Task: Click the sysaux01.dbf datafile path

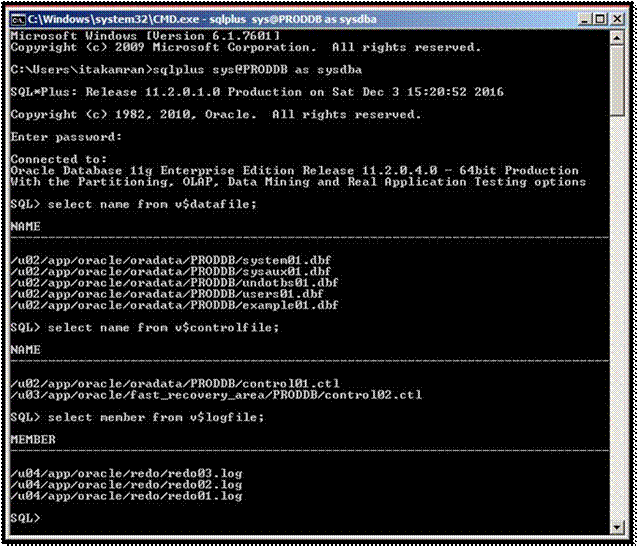Action: (x=171, y=271)
